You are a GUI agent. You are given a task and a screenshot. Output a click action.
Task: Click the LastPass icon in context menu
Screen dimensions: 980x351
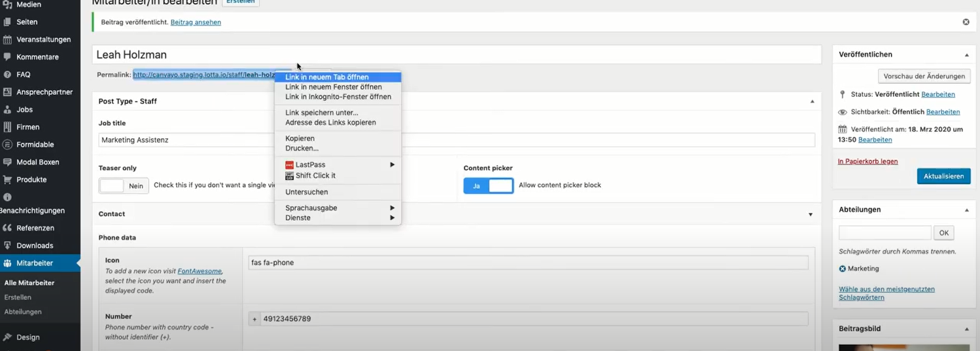289,165
